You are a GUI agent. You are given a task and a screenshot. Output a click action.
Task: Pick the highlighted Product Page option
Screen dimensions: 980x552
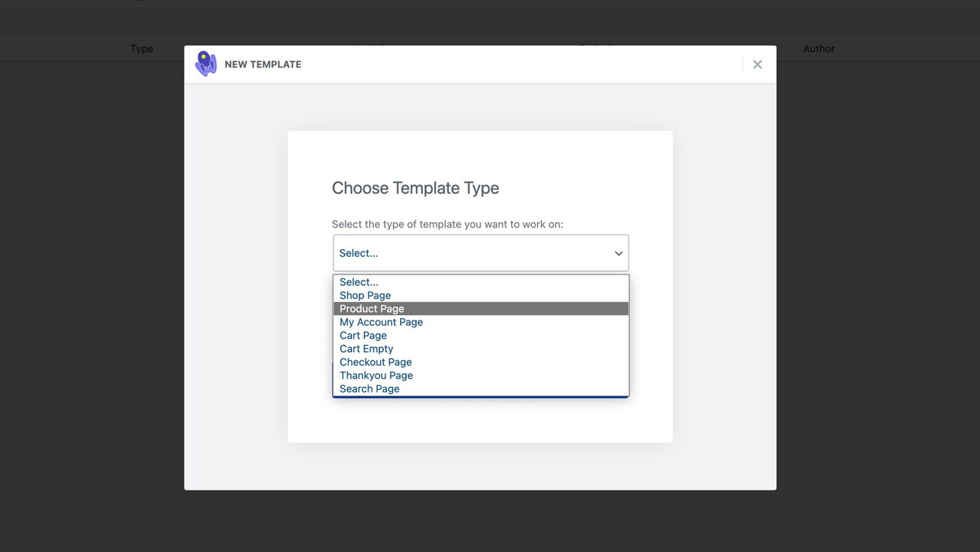(x=372, y=309)
